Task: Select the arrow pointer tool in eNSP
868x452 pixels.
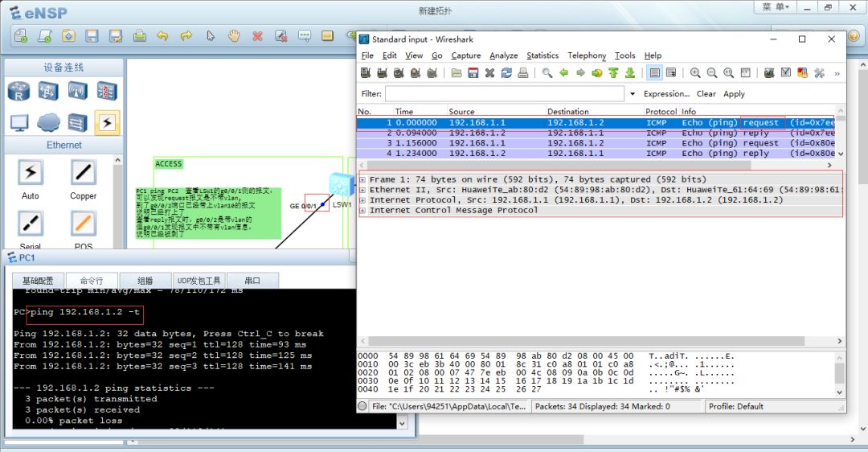Action: point(211,36)
